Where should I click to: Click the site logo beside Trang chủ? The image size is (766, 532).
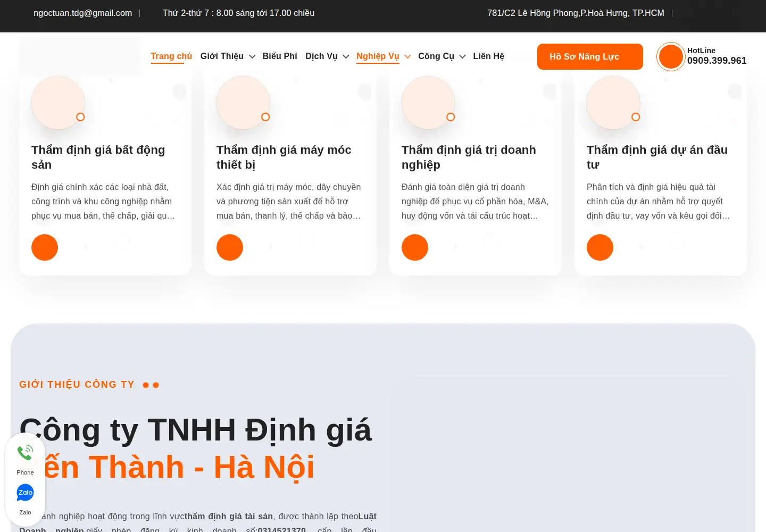pyautogui.click(x=80, y=56)
